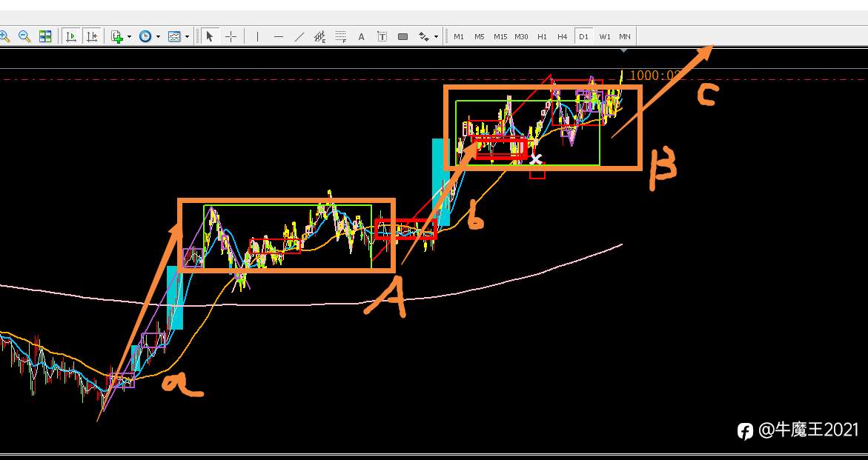Select the Fibonacci Retracement tool
The width and height of the screenshot is (868, 460).
click(340, 37)
